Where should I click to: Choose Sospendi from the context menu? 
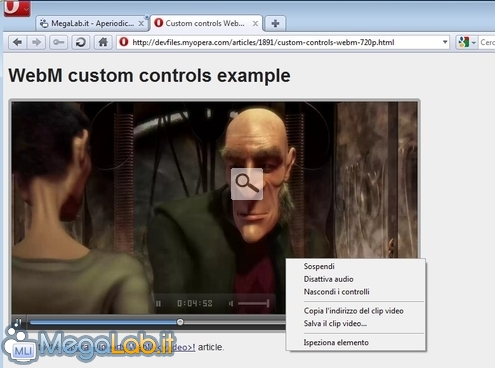pyautogui.click(x=319, y=266)
